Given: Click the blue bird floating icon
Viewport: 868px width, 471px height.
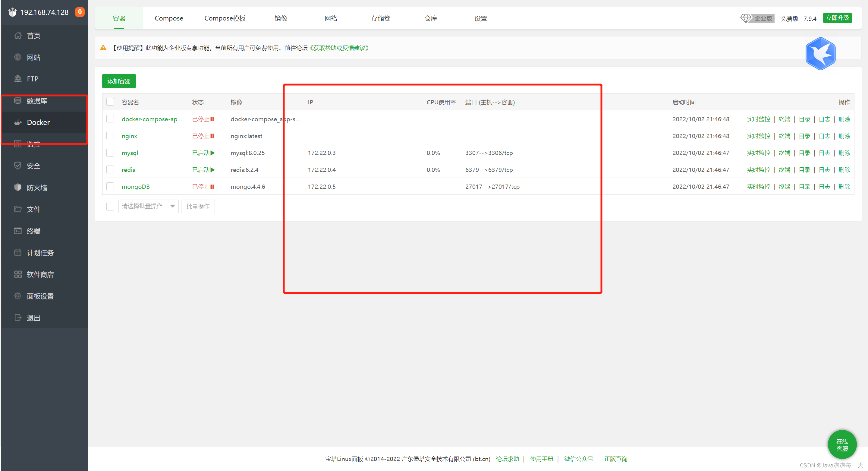Looking at the screenshot, I should coord(820,54).
